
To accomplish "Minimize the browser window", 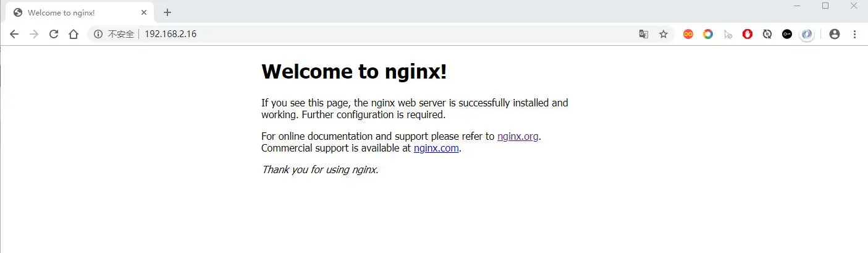I will coord(797,6).
